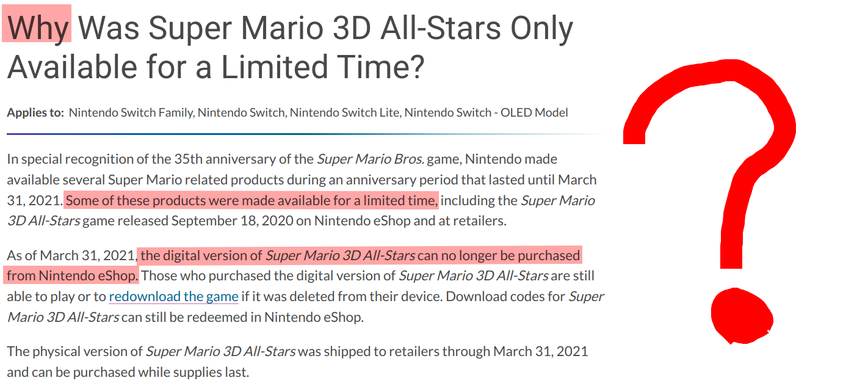
Task: Click 'The physical version of' paragraph start
Action: click(x=74, y=352)
